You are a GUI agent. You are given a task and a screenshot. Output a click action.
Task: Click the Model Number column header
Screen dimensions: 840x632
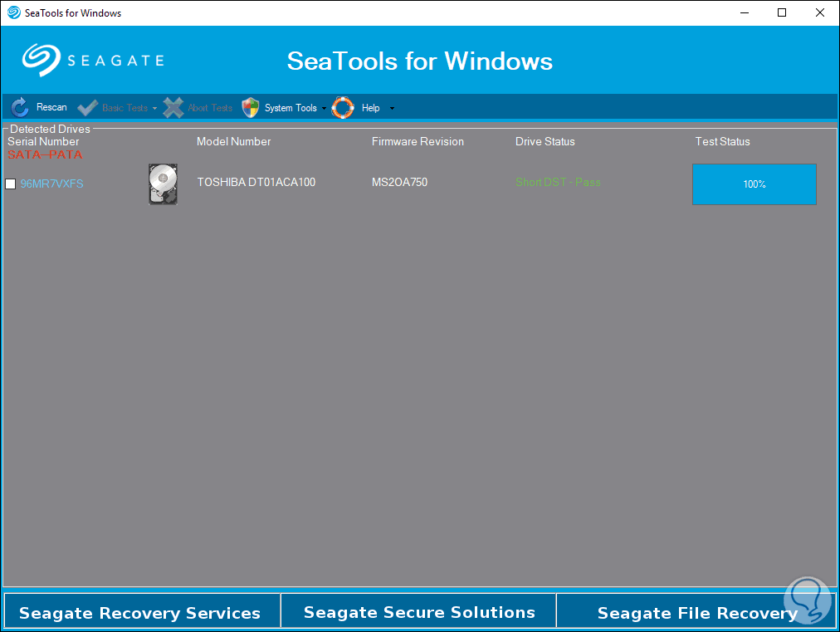233,141
